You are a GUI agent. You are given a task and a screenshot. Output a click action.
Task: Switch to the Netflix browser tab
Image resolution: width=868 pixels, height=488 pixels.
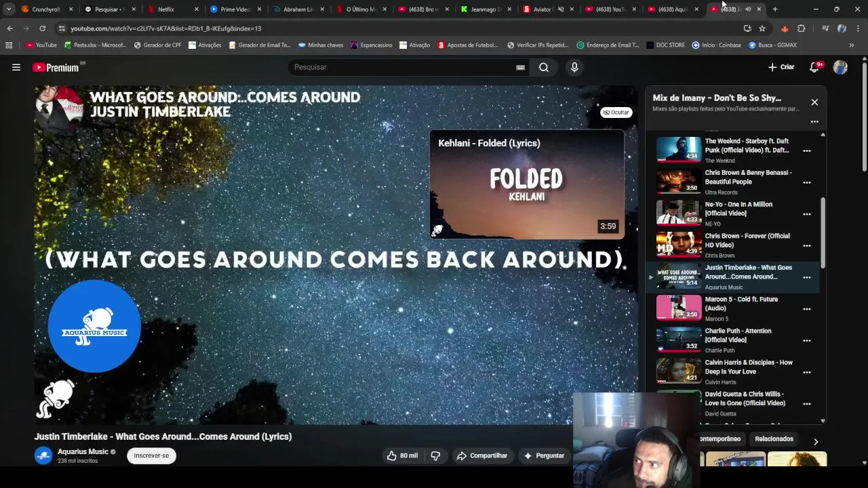(x=172, y=9)
